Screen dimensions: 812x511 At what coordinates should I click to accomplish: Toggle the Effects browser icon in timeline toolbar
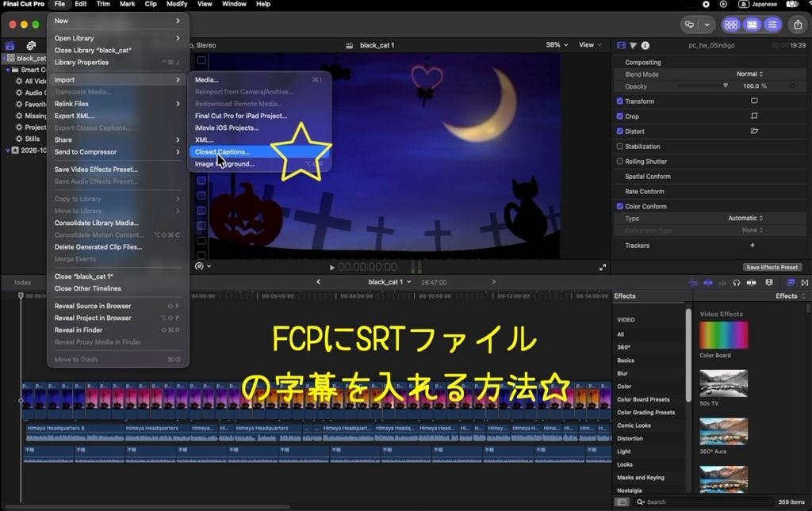tap(791, 282)
